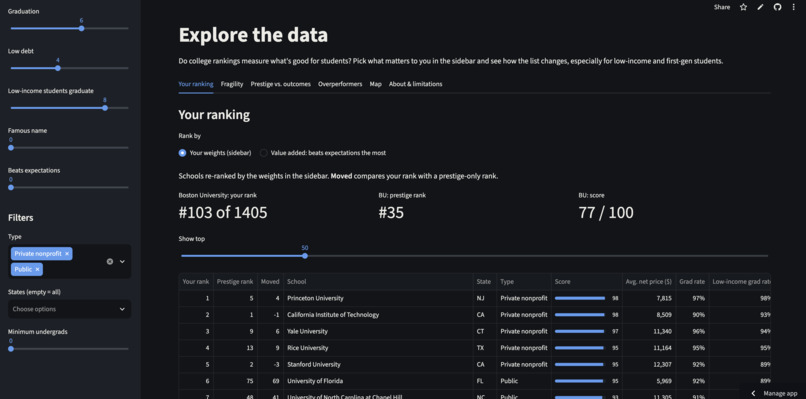The width and height of the screenshot is (806, 399).
Task: Open the States Choose options dropdown
Action: 69,309
